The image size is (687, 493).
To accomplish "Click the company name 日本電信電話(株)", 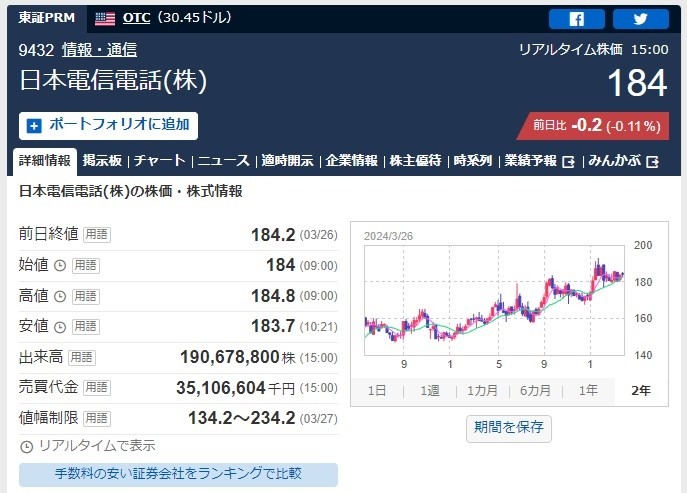I will [x=113, y=81].
